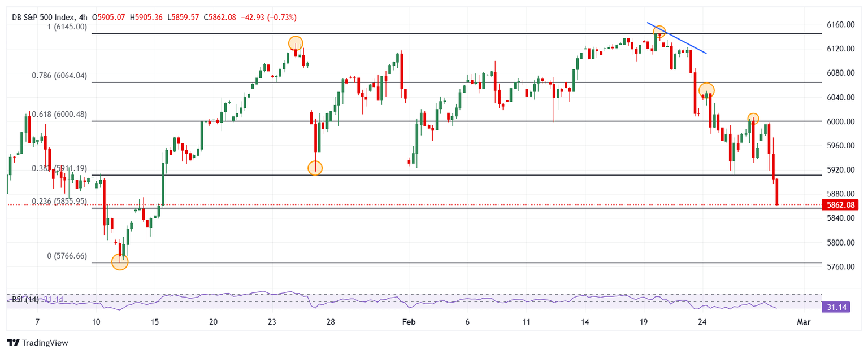Image resolution: width=868 pixels, height=354 pixels.
Task: Select the orange circle touching the 0.618 line
Action: [x=753, y=119]
